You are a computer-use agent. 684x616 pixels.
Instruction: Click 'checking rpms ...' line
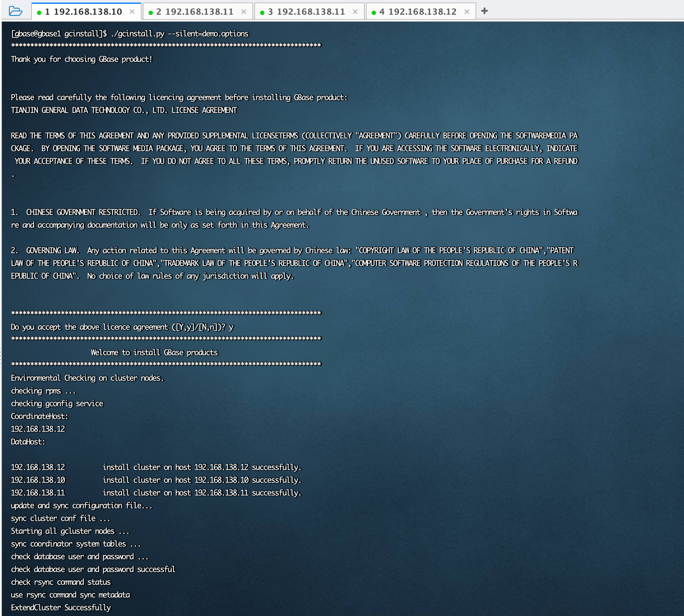(43, 391)
